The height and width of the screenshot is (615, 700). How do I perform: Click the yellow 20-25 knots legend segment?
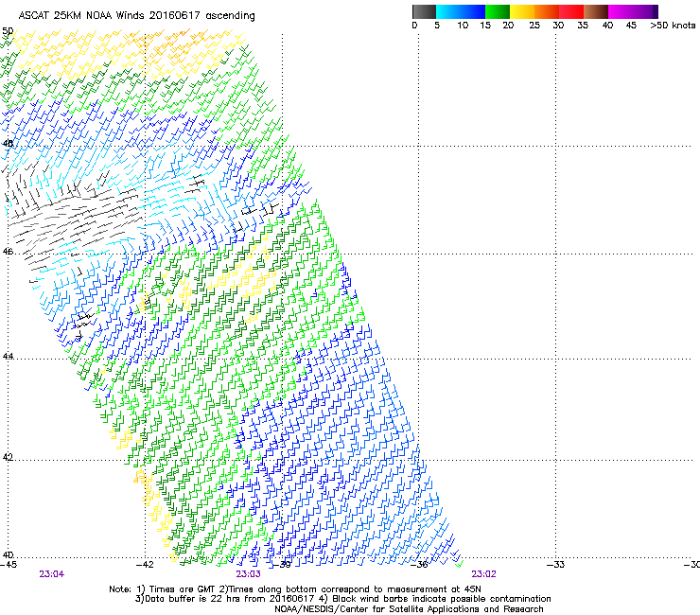pyautogui.click(x=522, y=11)
